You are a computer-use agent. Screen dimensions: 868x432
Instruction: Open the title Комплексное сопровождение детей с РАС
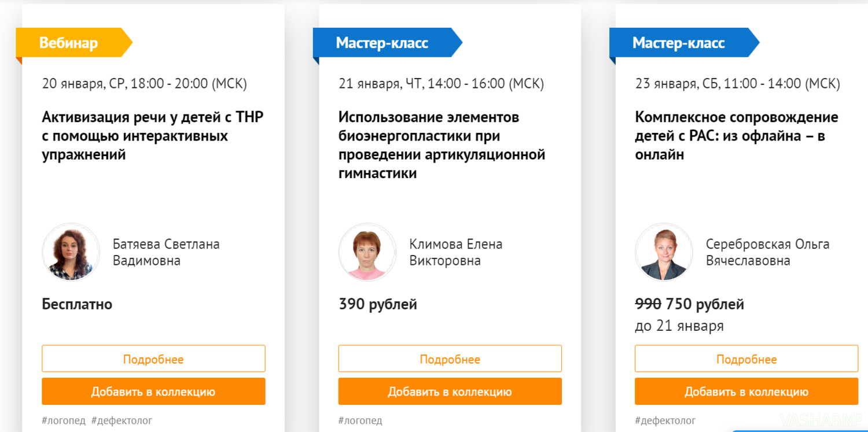(737, 136)
